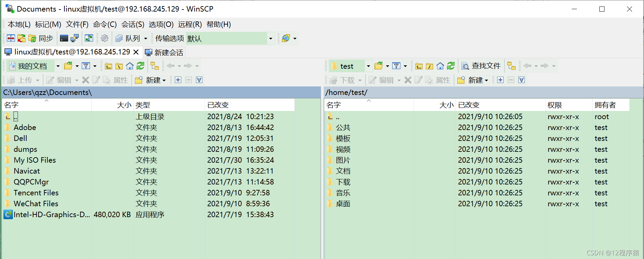Click the remote open directory folder icon
Image resolution: width=644 pixels, height=259 pixels.
(x=379, y=66)
